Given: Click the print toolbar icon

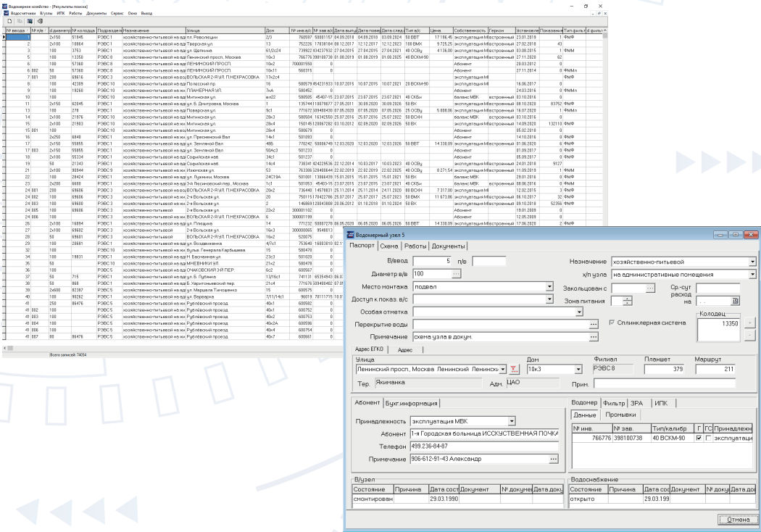Looking at the screenshot, I should tap(41, 21).
